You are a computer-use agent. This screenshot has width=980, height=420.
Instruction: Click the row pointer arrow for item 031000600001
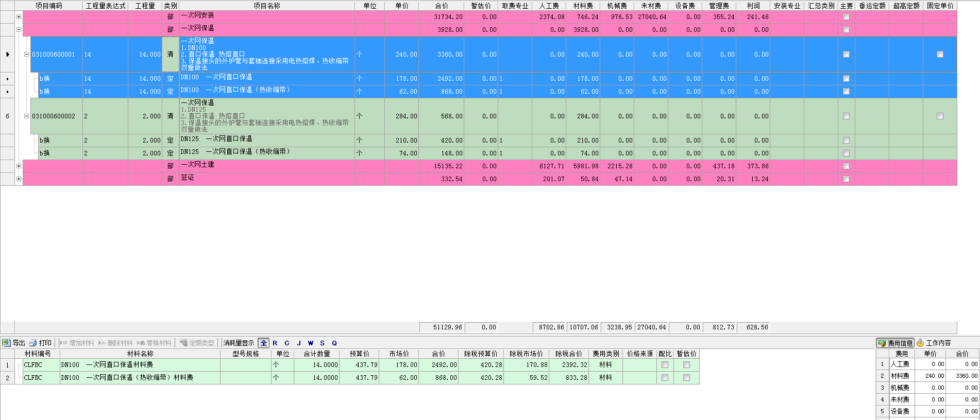[x=7, y=54]
